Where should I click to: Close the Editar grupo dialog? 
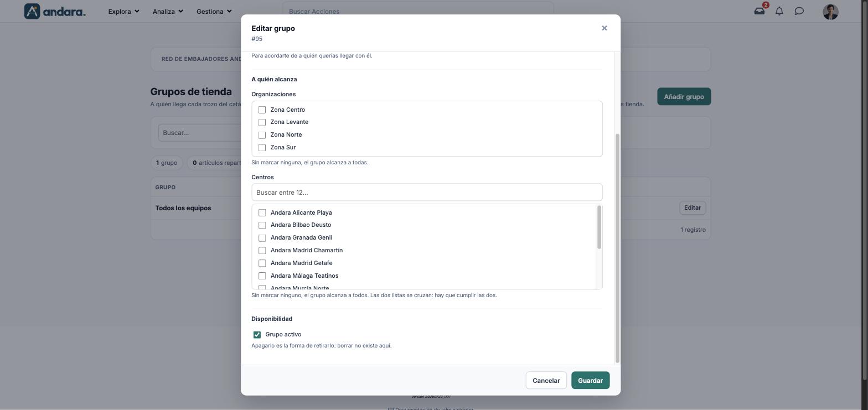point(604,28)
